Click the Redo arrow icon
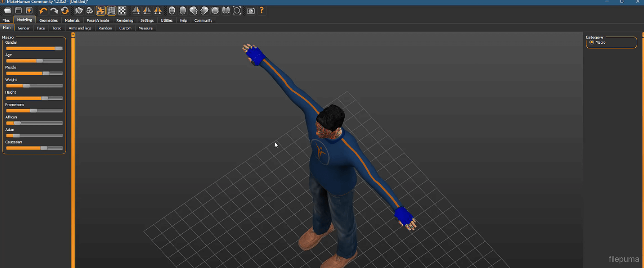This screenshot has width=644, height=268. click(x=54, y=11)
